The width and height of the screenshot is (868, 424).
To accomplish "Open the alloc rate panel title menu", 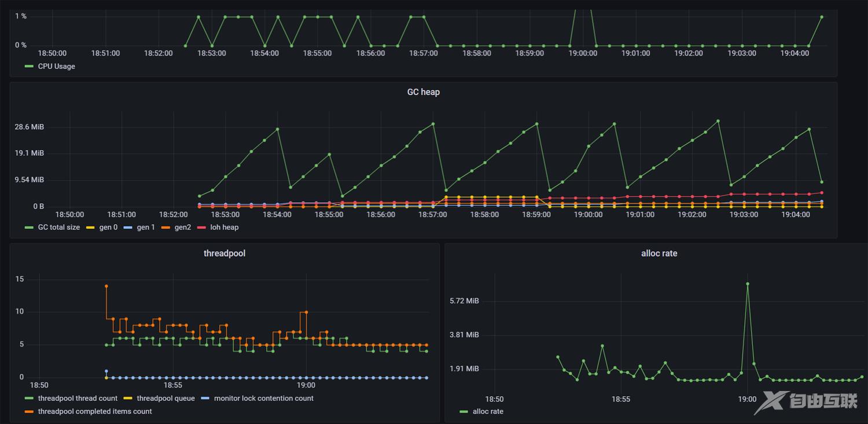I will pyautogui.click(x=659, y=254).
